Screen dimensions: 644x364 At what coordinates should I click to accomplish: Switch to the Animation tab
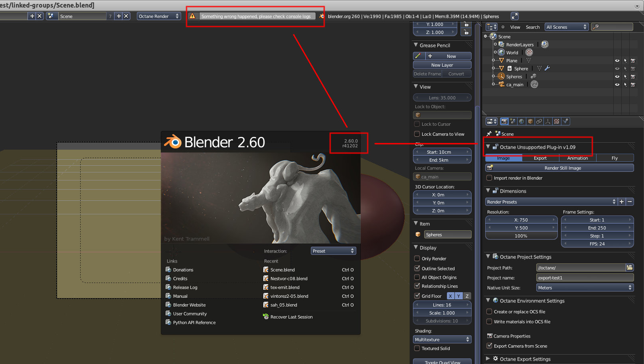click(x=578, y=158)
